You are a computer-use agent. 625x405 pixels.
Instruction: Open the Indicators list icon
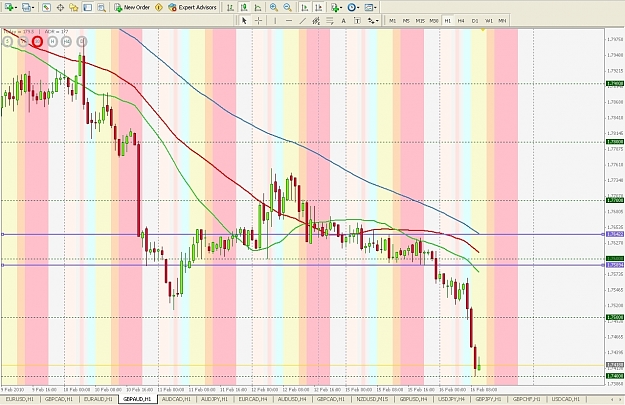click(334, 7)
